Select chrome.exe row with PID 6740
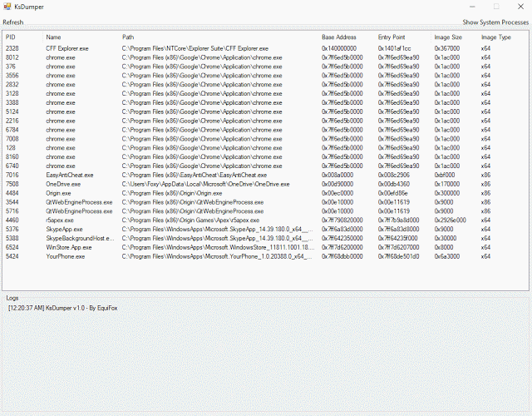532x416 pixels. pyautogui.click(x=265, y=166)
